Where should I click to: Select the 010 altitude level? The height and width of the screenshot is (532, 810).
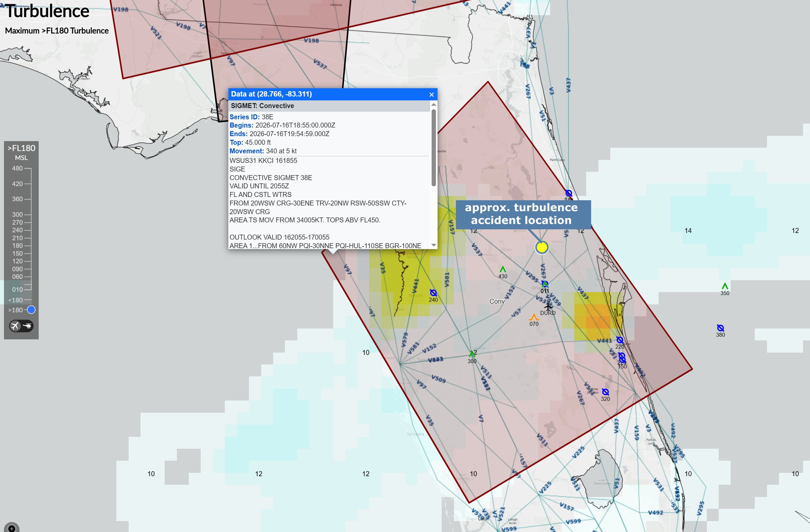click(17, 289)
